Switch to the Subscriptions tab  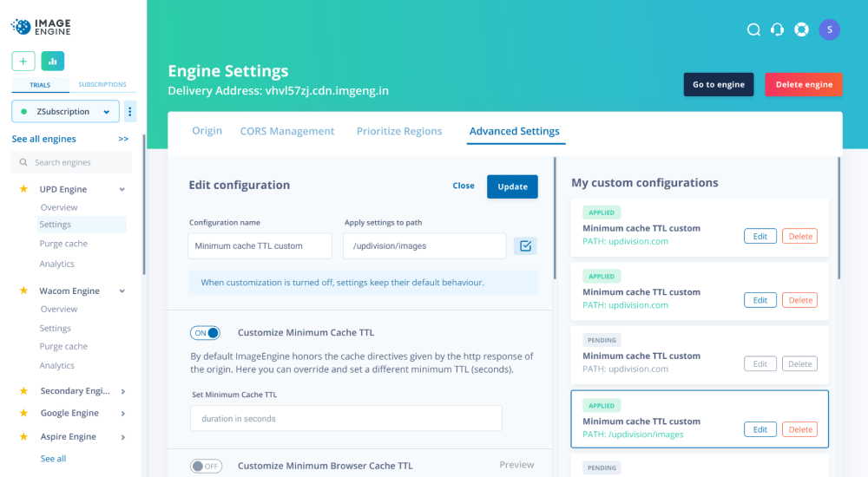click(x=102, y=85)
